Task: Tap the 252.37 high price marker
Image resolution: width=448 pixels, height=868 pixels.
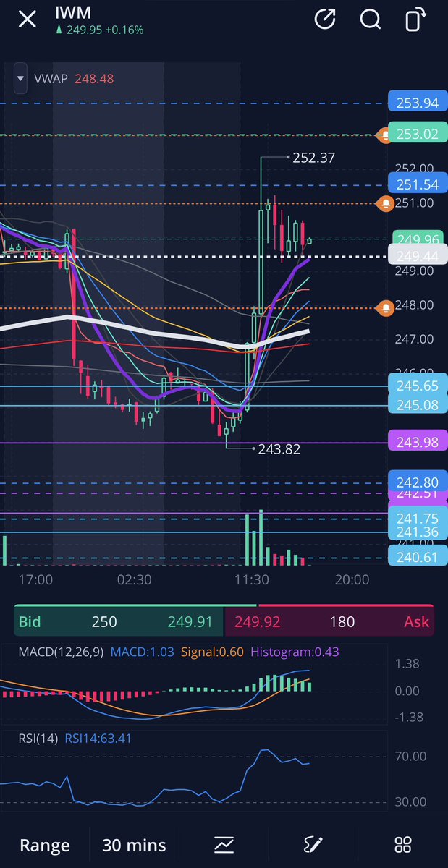Action: coord(313,157)
